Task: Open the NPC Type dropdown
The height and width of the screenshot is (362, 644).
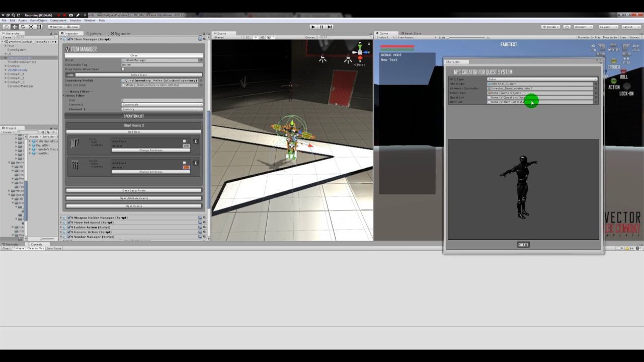Action: (x=542, y=79)
